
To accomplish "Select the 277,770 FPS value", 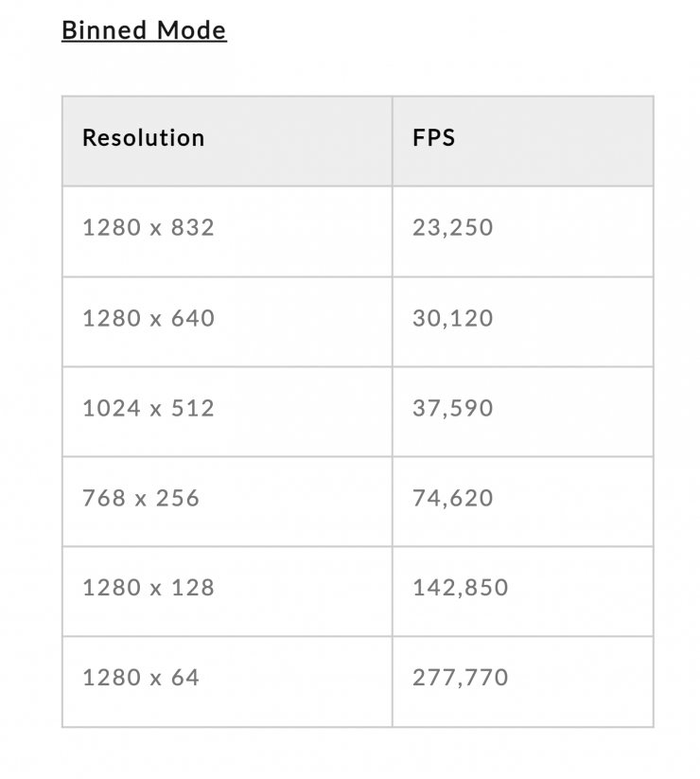I will click(460, 678).
